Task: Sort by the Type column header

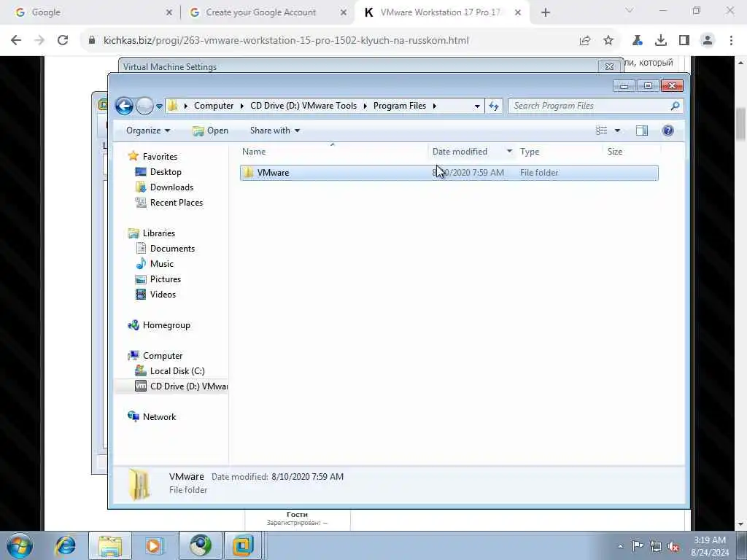Action: coord(559,152)
